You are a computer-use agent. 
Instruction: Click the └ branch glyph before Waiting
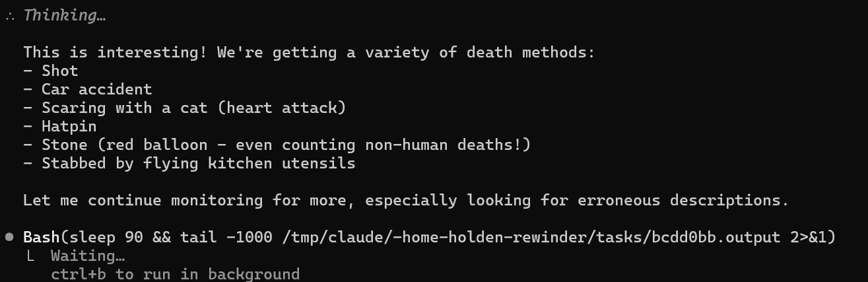point(32,256)
